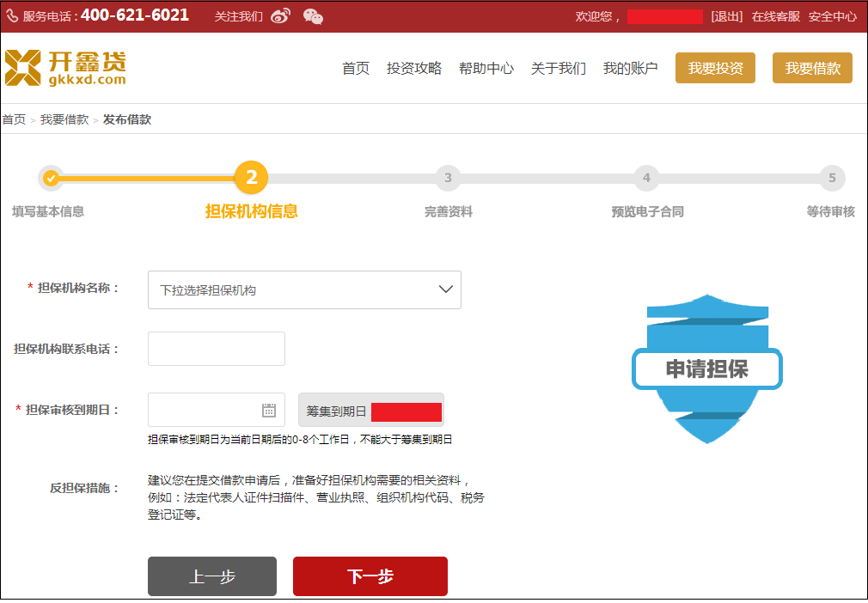Click the service phone icon
This screenshot has height=603, width=868.
(x=12, y=16)
